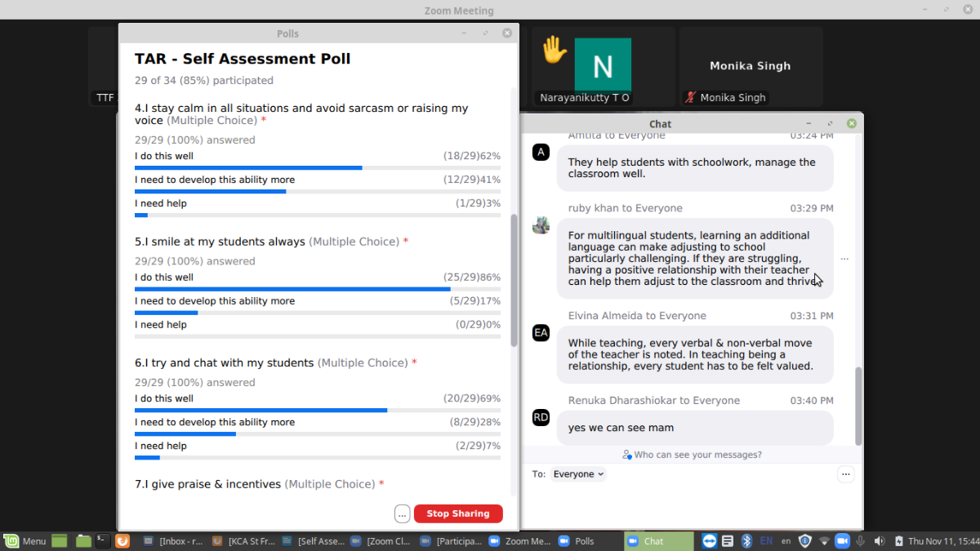This screenshot has height=551, width=980.
Task: Open the poll more options ellipsis button
Action: (x=402, y=513)
